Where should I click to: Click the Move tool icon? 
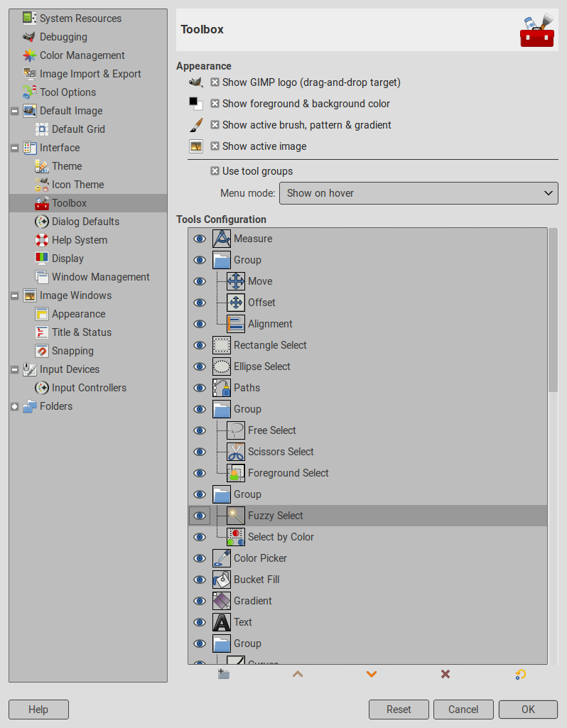point(236,281)
